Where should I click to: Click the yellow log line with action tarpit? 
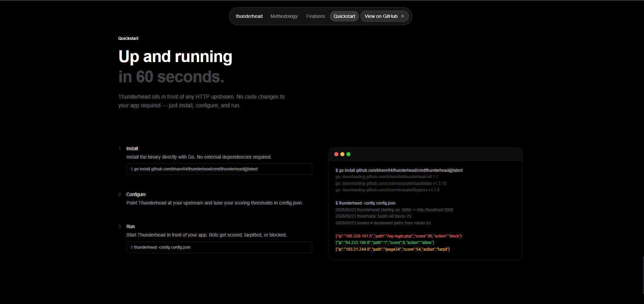pyautogui.click(x=393, y=249)
